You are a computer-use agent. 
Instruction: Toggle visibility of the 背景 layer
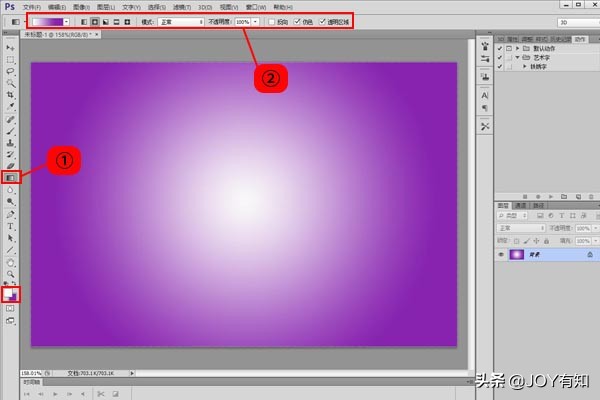(x=501, y=255)
